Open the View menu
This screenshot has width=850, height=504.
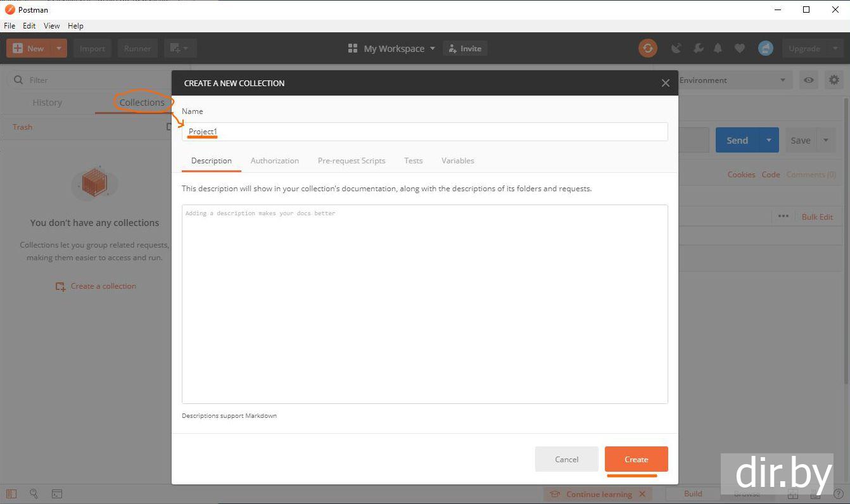(x=51, y=26)
